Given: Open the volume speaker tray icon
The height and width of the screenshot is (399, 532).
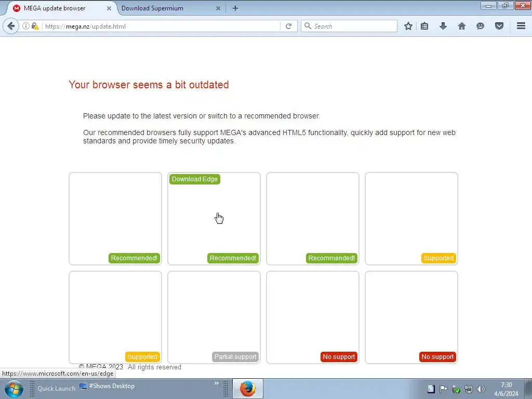Looking at the screenshot, I should coord(481,389).
